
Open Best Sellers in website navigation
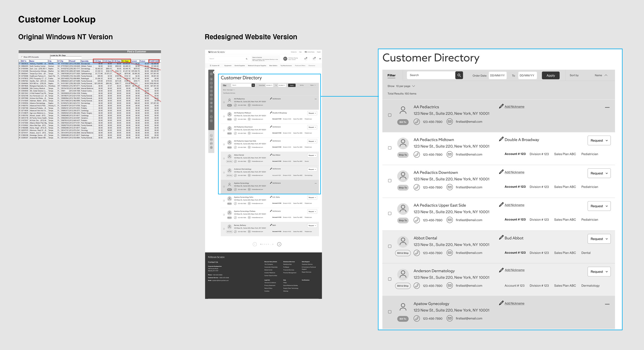pos(273,66)
